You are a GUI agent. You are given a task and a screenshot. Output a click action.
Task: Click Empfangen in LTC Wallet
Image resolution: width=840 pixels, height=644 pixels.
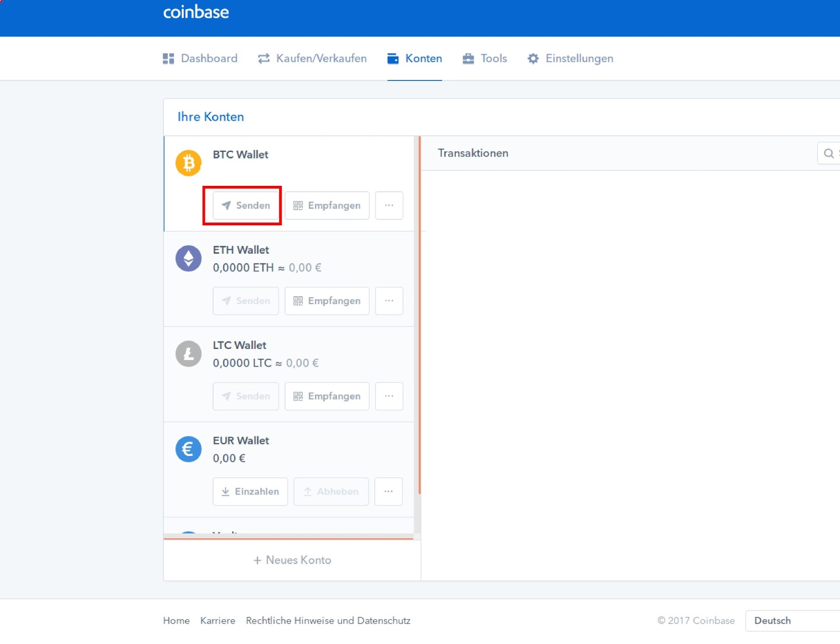(x=327, y=396)
